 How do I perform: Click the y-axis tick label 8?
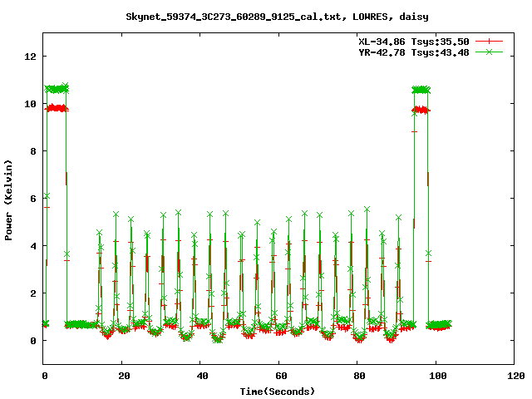pyautogui.click(x=33, y=151)
